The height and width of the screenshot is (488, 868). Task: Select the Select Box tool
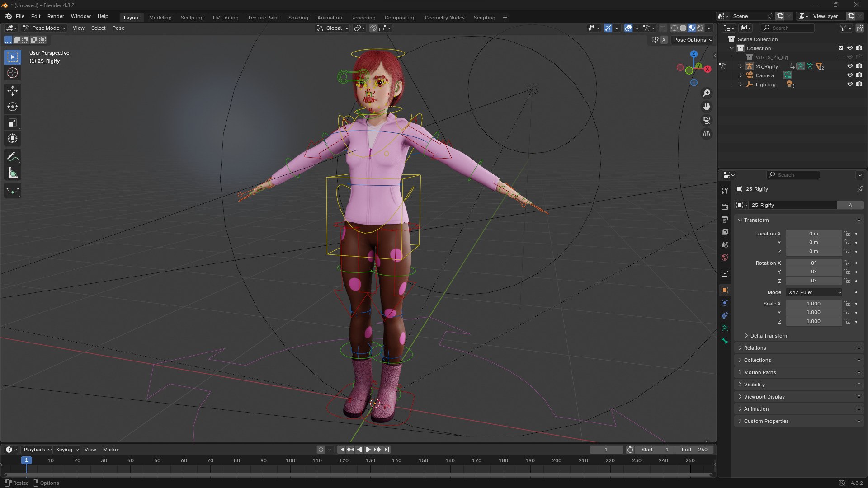(x=13, y=57)
